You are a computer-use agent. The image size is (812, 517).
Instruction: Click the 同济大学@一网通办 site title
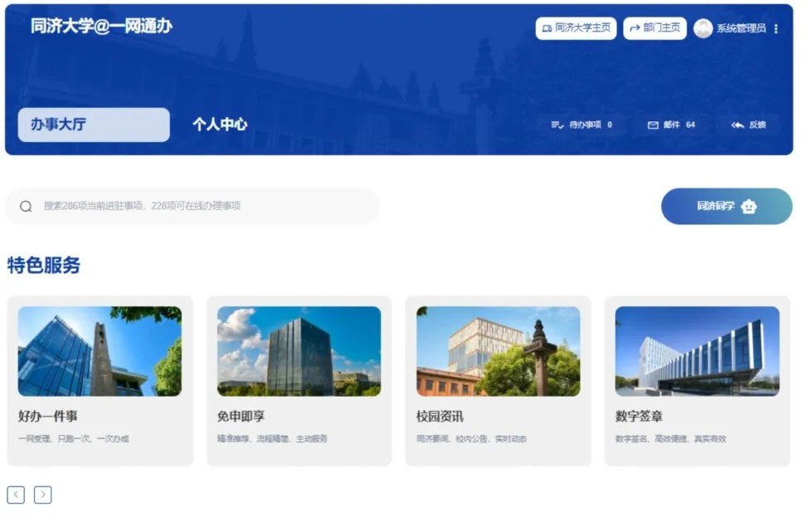coord(101,26)
